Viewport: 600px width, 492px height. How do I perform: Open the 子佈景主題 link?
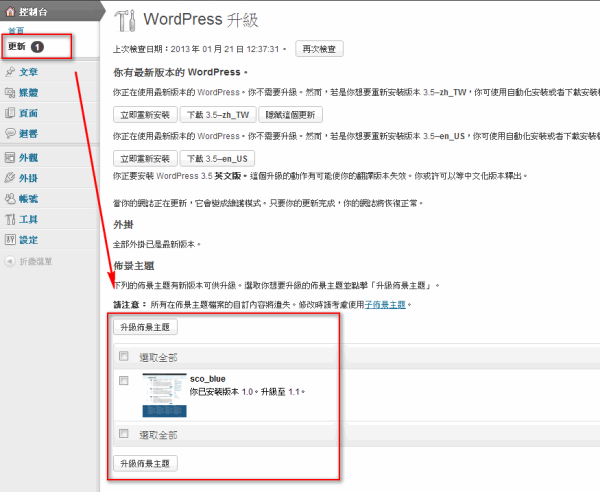385,305
